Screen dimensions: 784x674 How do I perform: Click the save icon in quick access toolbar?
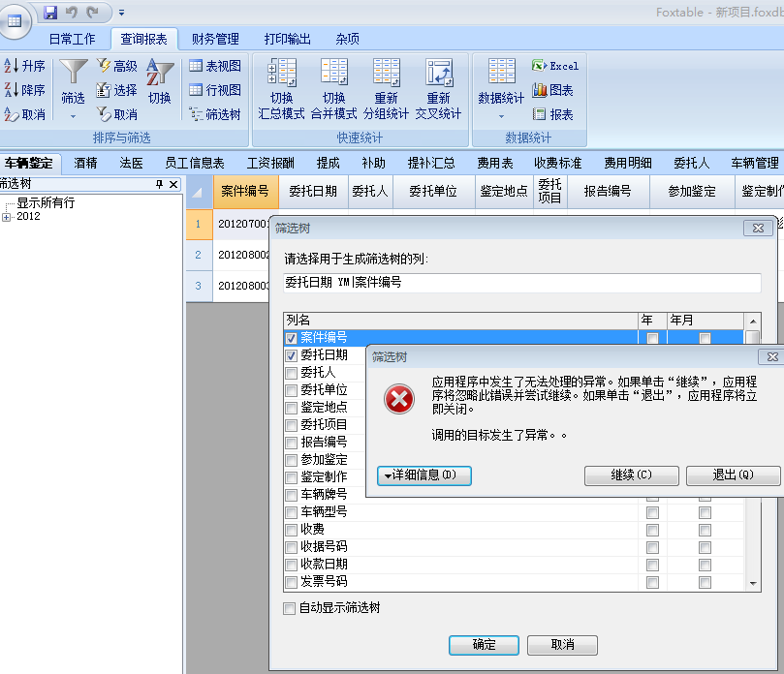point(50,12)
